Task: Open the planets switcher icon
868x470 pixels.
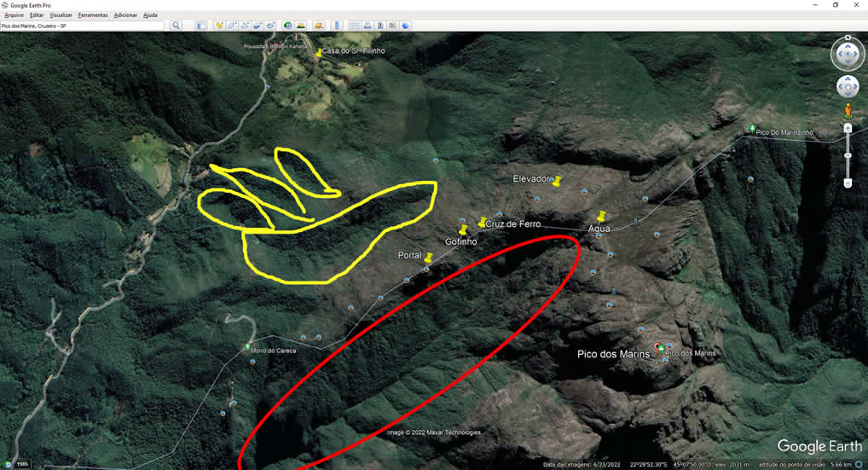Action: [x=318, y=26]
